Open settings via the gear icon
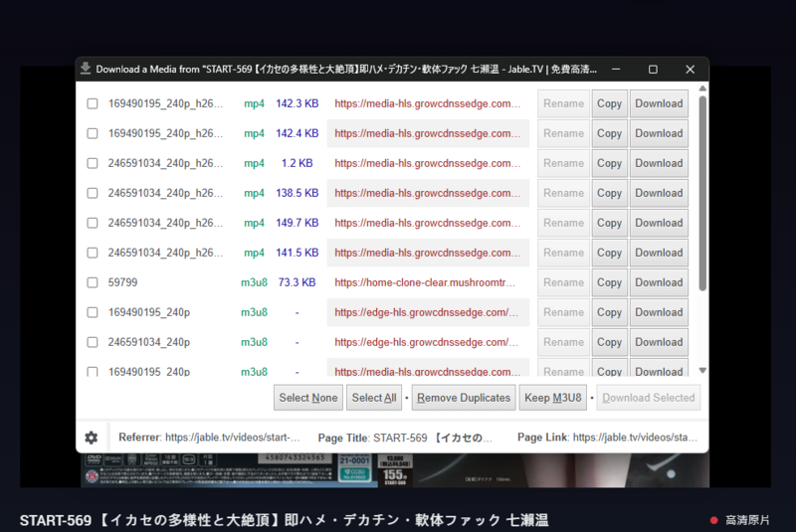Image resolution: width=796 pixels, height=532 pixels. [92, 438]
